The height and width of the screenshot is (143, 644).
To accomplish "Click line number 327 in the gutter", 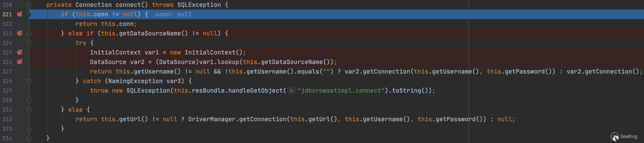I will tap(7, 72).
